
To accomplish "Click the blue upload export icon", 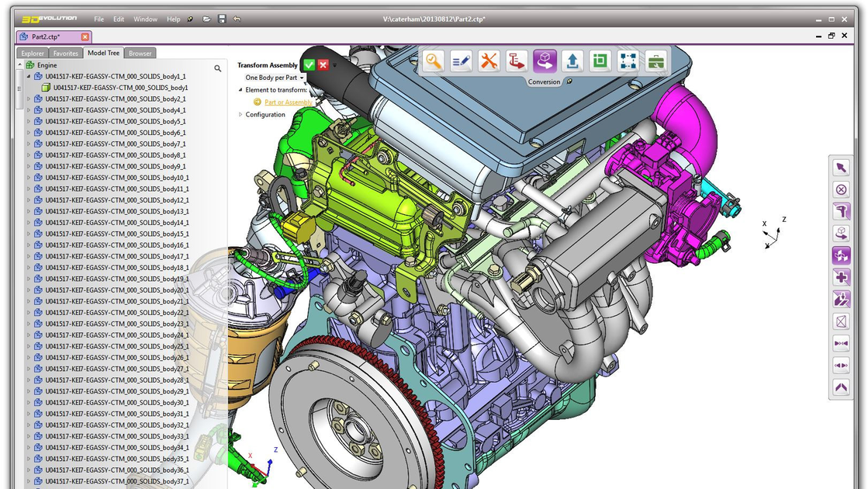I will point(572,61).
